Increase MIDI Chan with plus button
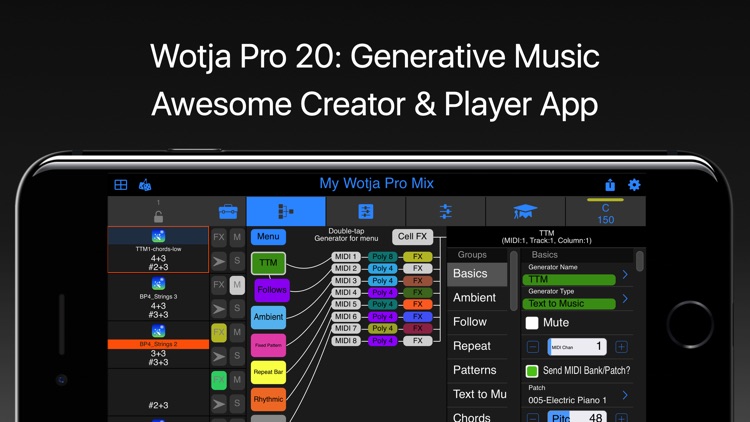This screenshot has height=422, width=750. [621, 347]
